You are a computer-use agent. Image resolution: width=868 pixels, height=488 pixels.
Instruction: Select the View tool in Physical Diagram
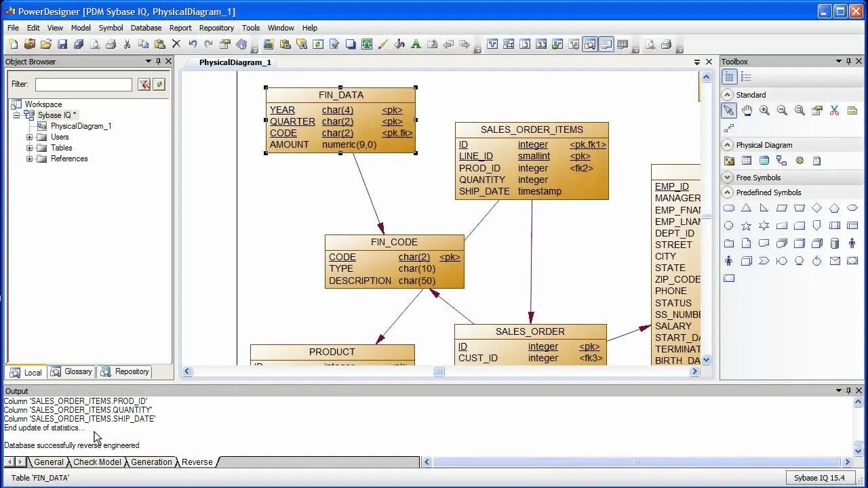coord(764,161)
